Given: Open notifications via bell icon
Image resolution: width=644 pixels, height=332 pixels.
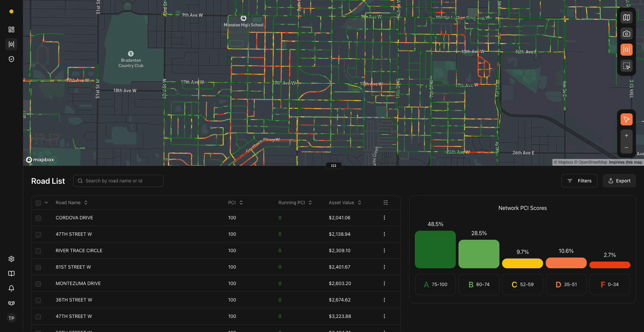Looking at the screenshot, I should click(x=11, y=288).
